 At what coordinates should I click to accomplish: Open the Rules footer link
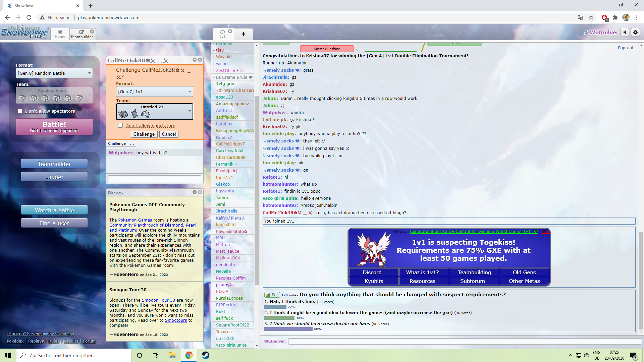[x=54, y=341]
